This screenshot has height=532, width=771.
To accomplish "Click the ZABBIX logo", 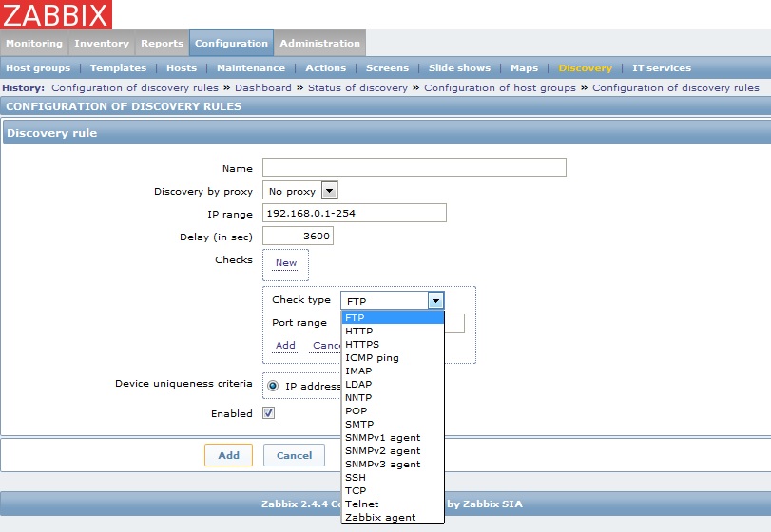I will coord(56,14).
